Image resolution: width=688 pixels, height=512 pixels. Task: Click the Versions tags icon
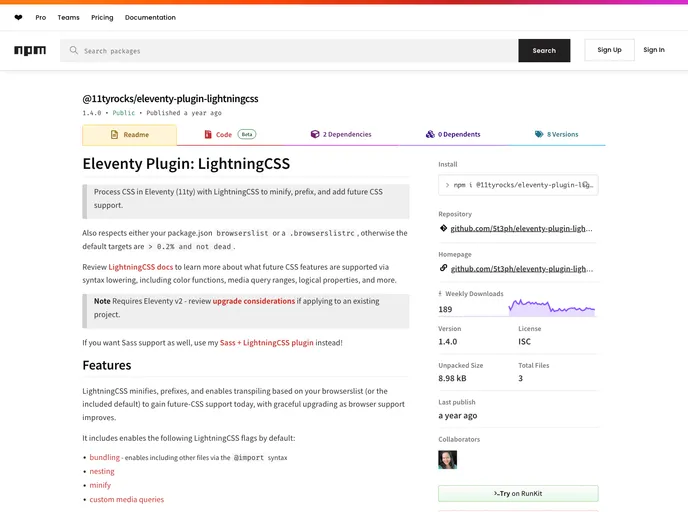539,134
